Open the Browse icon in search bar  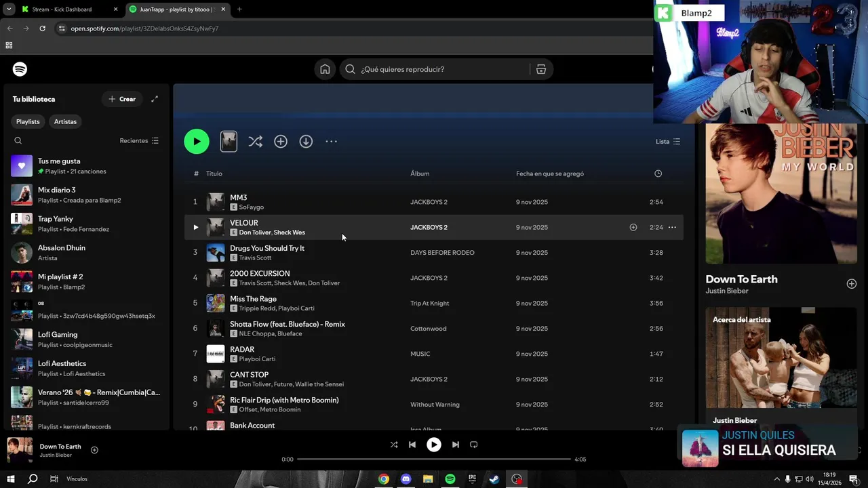click(x=541, y=69)
